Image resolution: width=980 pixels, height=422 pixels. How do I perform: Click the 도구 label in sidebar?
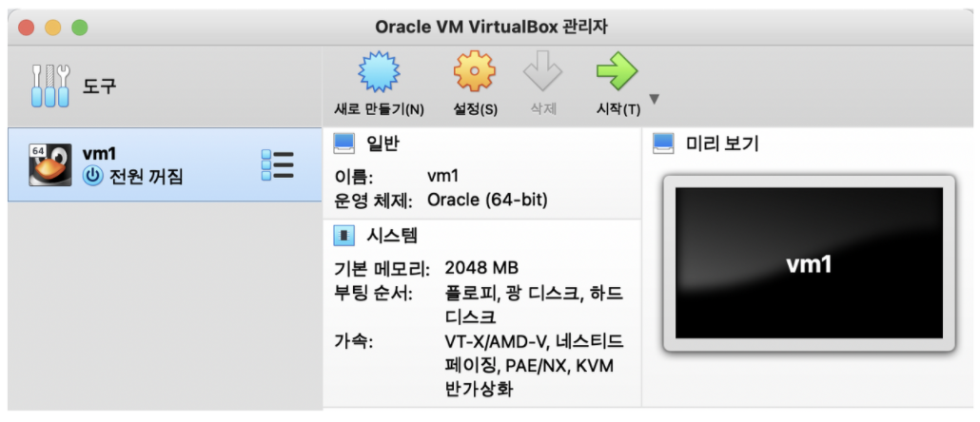(99, 86)
